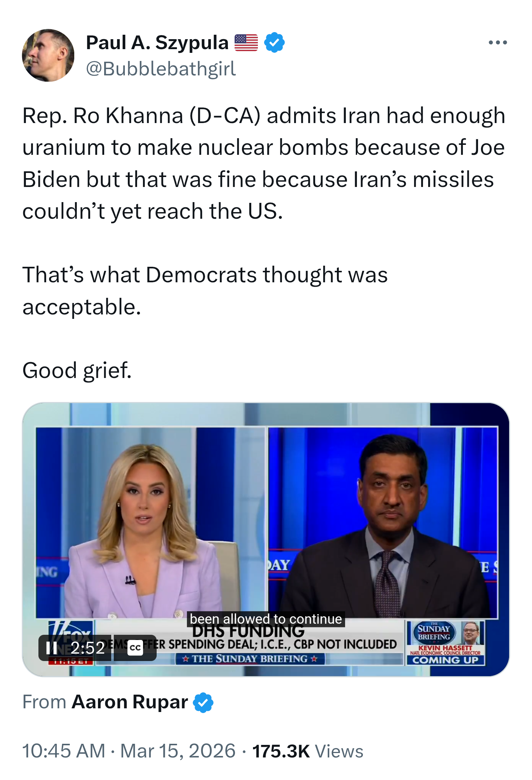
Task: View the 175.3K Views analytics
Action: 308,751
